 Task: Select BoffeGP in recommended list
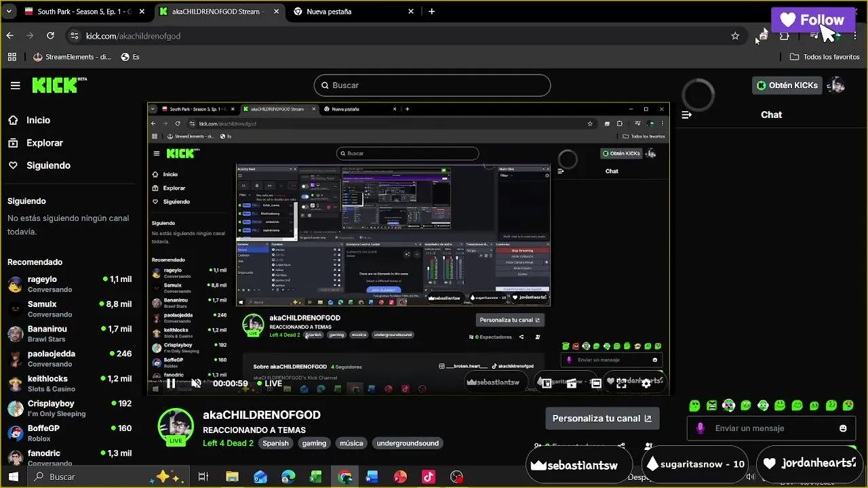68,433
